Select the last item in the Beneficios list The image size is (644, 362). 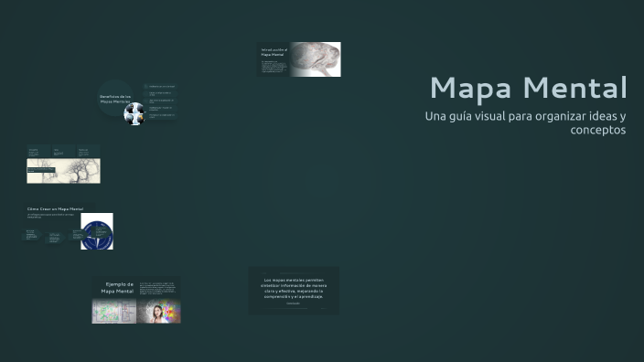point(160,116)
